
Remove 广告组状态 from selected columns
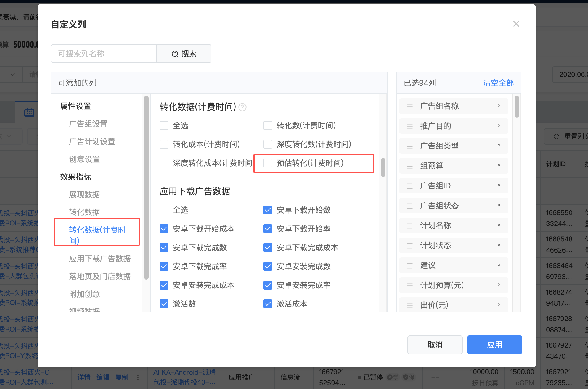tap(499, 205)
